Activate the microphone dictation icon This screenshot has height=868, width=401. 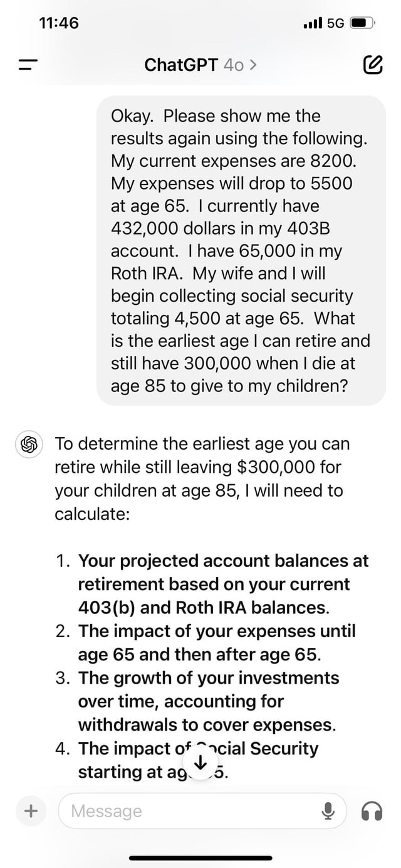coord(327,811)
